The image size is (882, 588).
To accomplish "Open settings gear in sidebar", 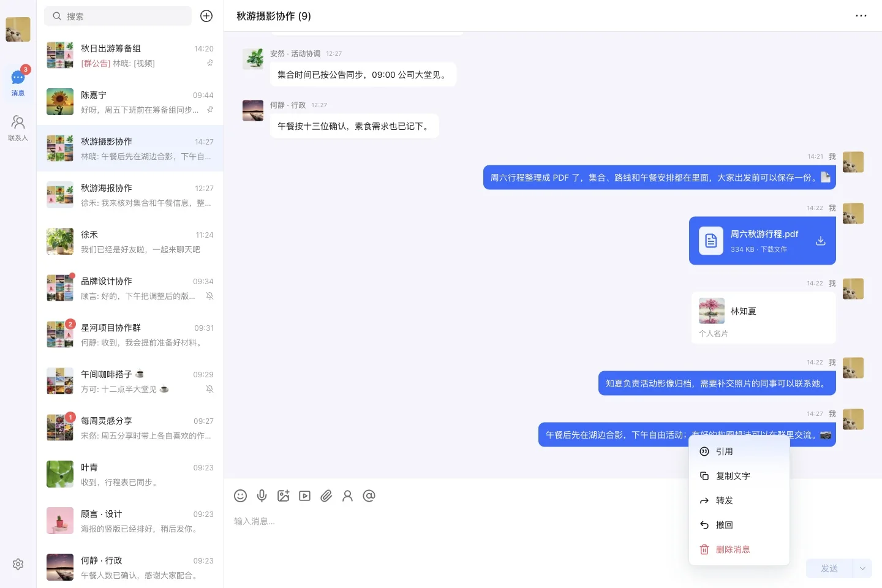I will 18,564.
